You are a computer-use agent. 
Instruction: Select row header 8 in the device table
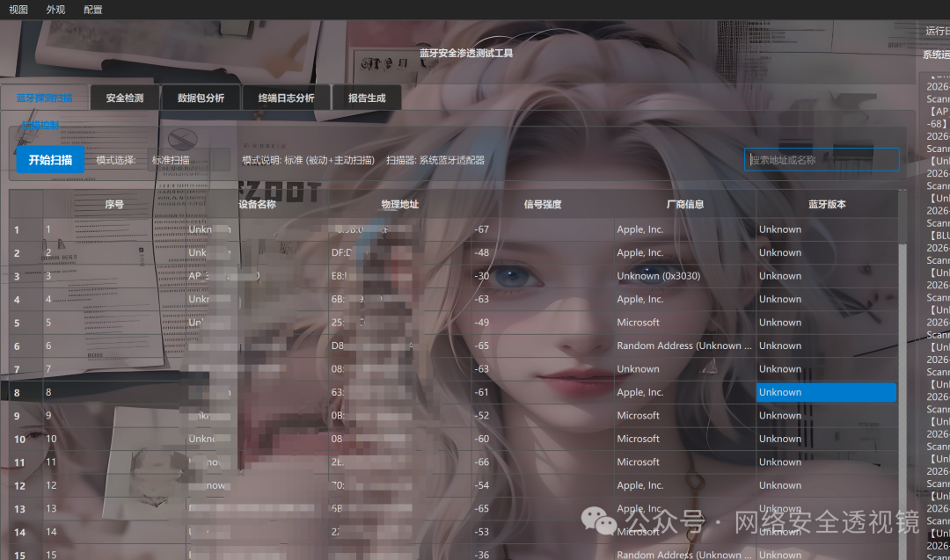click(x=26, y=393)
